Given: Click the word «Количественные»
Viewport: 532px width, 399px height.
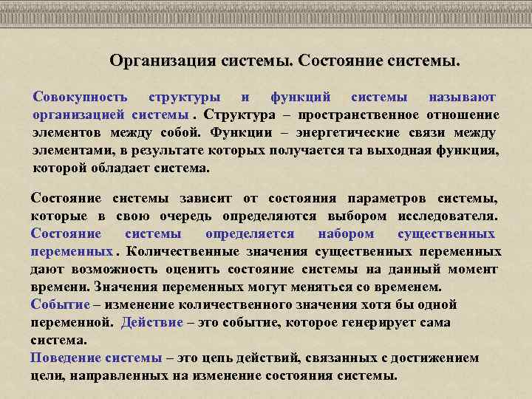Looking at the screenshot, I should [183, 252].
